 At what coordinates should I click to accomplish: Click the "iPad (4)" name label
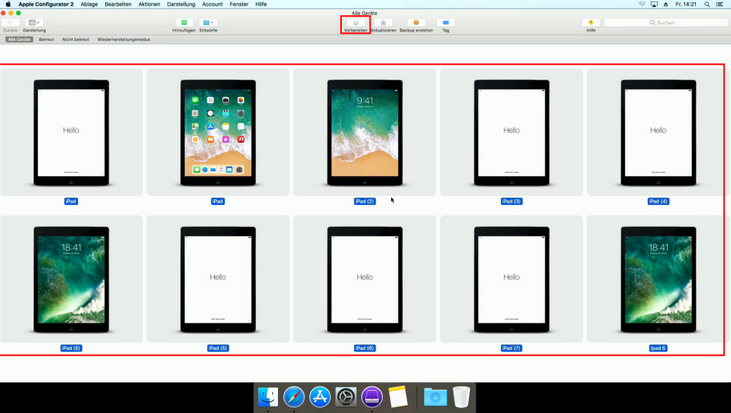[658, 201]
